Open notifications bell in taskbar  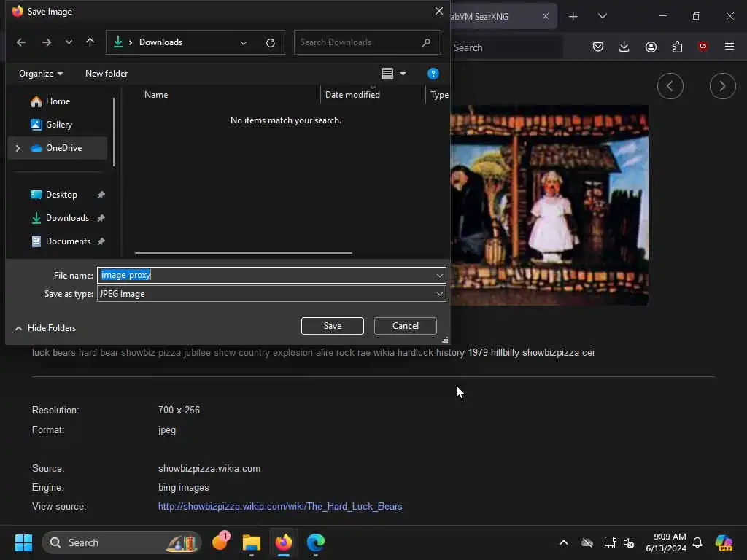[697, 542]
